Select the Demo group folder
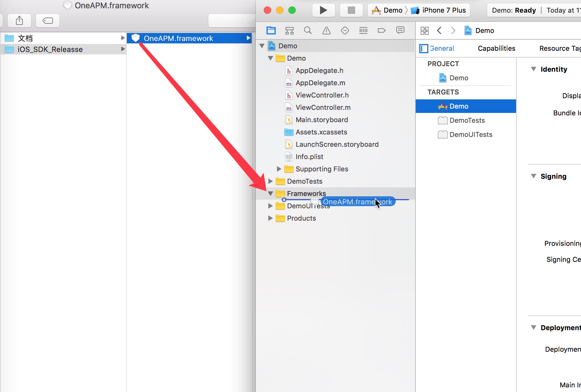This screenshot has height=392, width=581. 296,58
